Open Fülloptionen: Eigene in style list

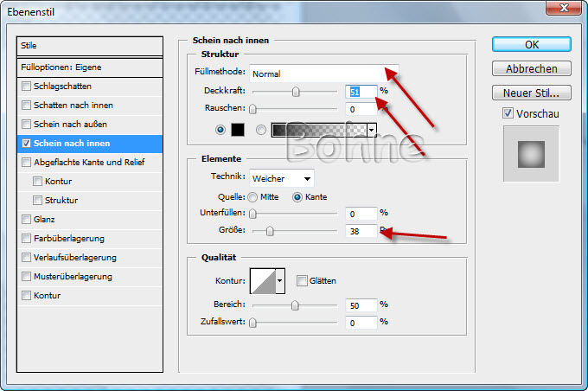click(x=91, y=67)
